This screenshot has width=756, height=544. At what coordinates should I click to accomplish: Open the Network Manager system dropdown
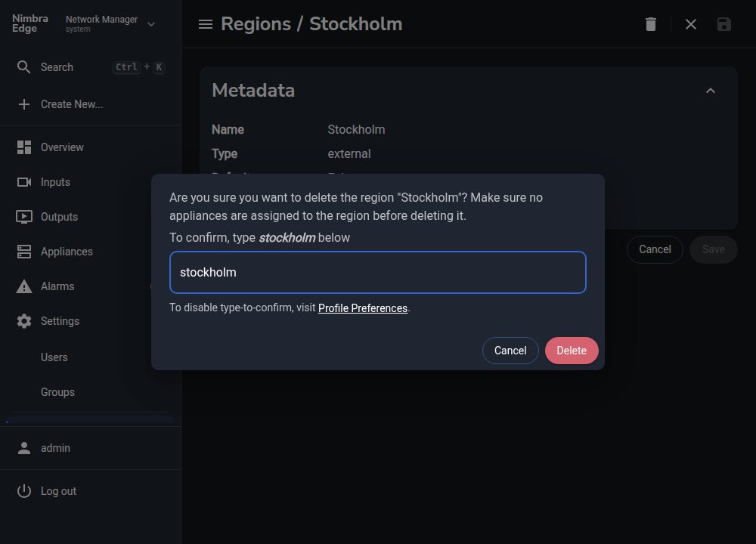coord(110,23)
